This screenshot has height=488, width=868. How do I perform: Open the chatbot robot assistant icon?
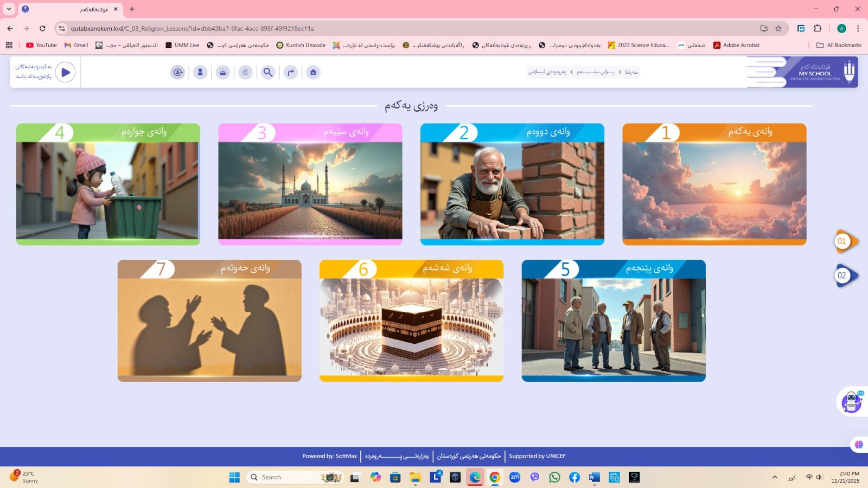coord(851,402)
